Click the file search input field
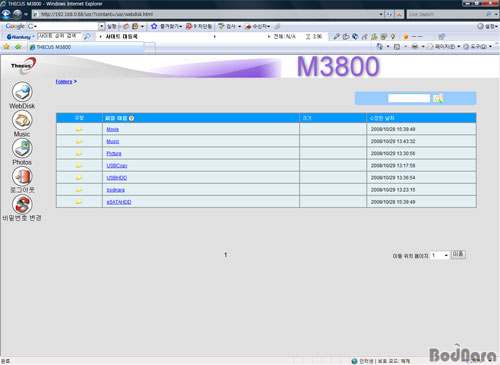Screen dimensions: 500x365 click(x=409, y=98)
